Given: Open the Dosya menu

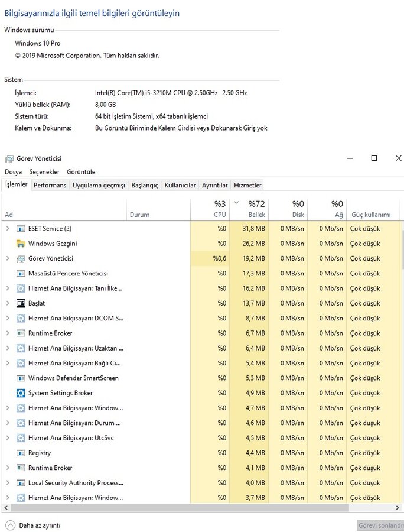Looking at the screenshot, I should pyautogui.click(x=13, y=172).
